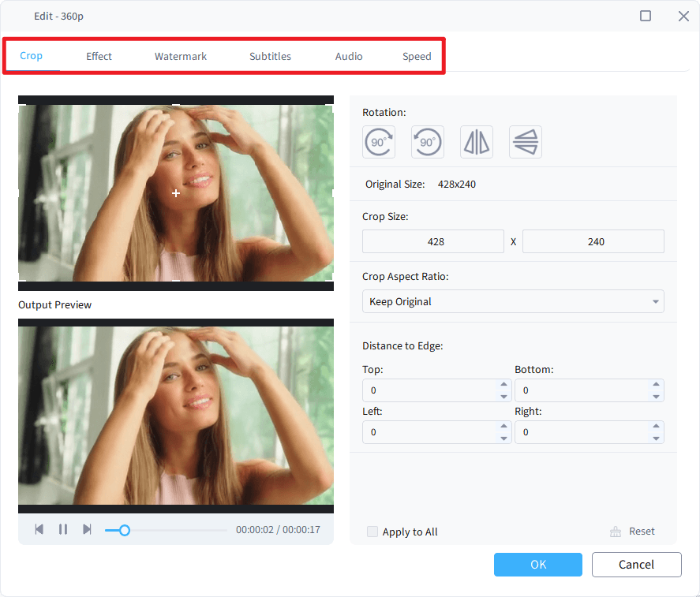Open the Watermark tab

pyautogui.click(x=180, y=56)
